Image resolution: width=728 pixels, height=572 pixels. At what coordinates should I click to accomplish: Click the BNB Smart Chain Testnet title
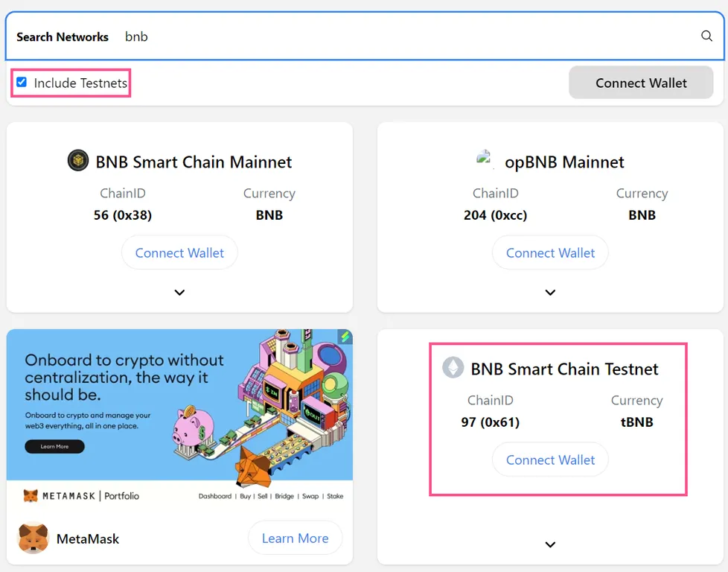pyautogui.click(x=564, y=369)
